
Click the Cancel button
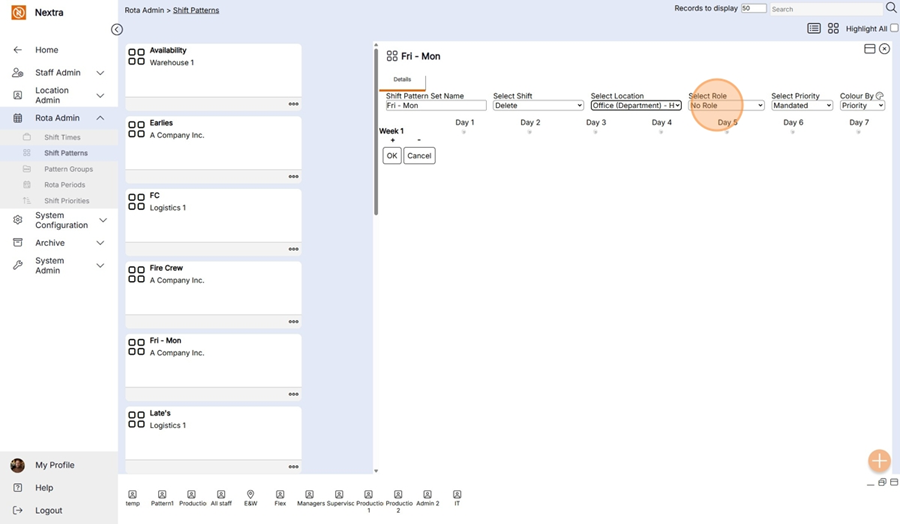(419, 156)
